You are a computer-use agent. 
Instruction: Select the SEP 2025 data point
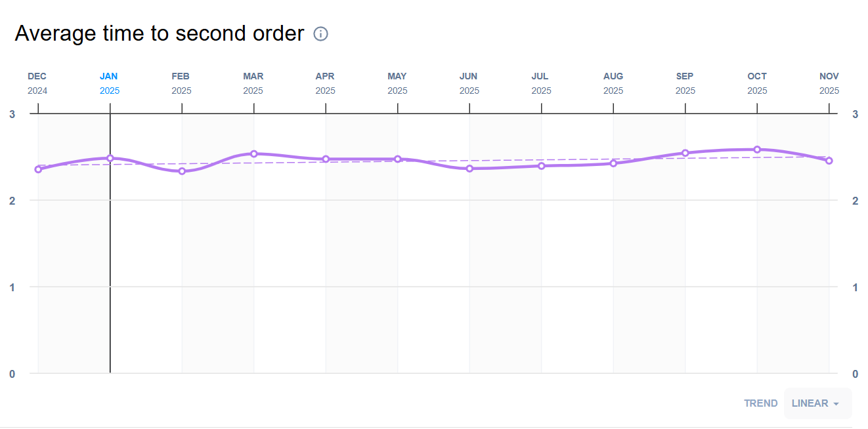(x=685, y=153)
